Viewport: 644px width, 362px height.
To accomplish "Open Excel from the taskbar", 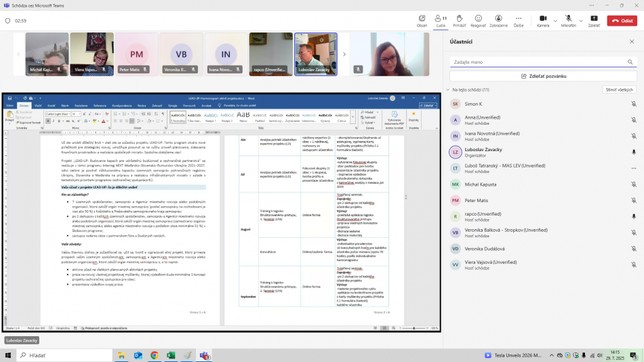I will (171, 355).
